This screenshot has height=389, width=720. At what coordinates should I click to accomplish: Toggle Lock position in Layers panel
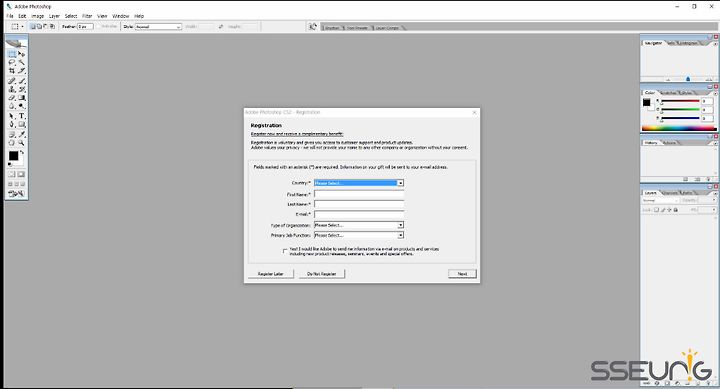click(669, 210)
